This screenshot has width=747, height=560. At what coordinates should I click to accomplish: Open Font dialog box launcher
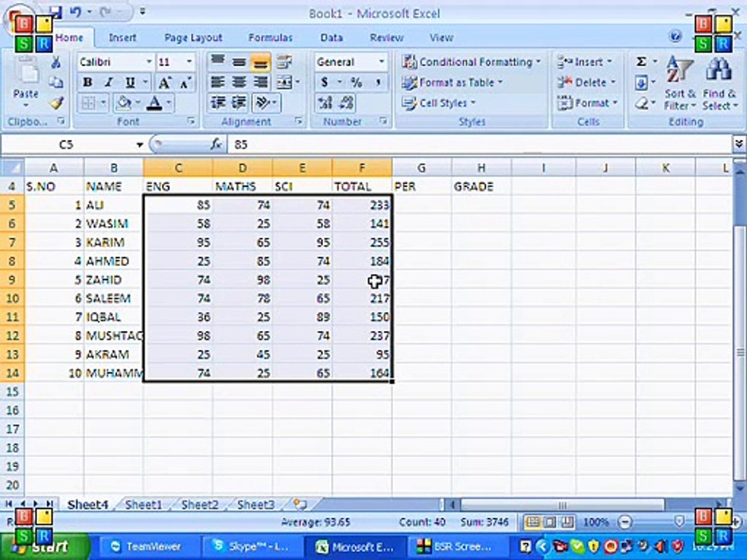[191, 121]
